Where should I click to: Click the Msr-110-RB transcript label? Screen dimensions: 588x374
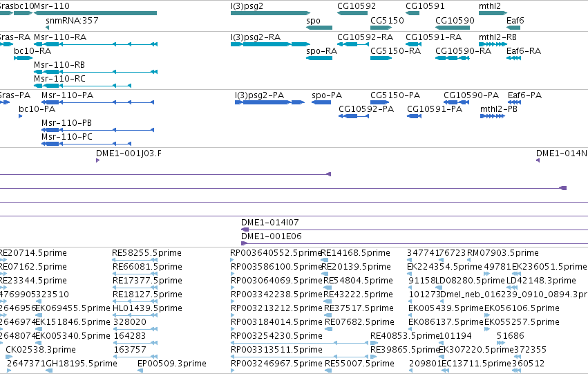59,65
